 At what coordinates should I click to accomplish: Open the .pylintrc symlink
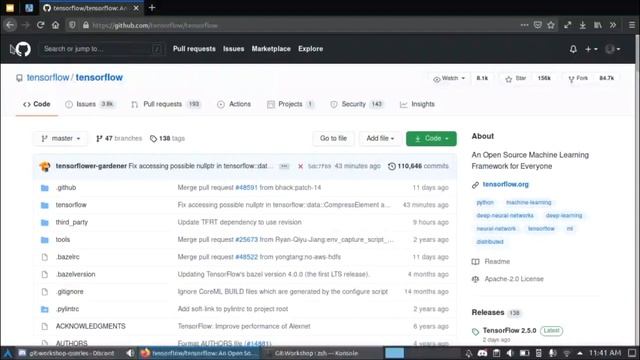67,309
